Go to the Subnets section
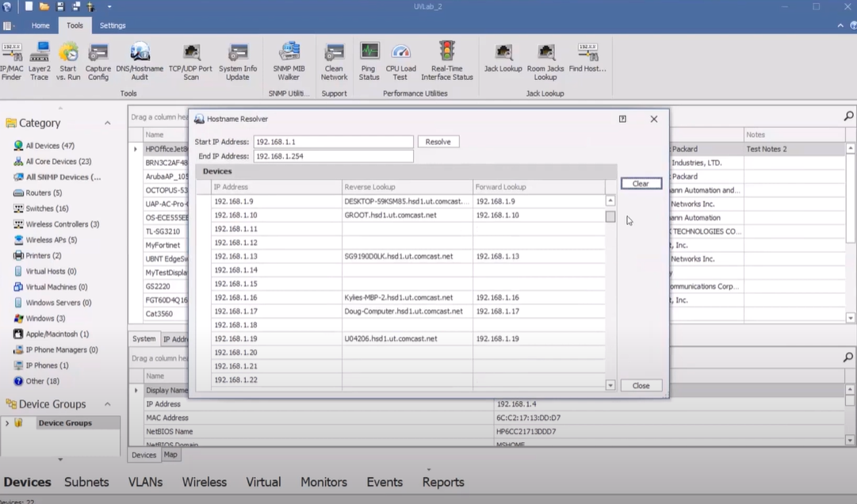The image size is (857, 504). click(x=86, y=482)
